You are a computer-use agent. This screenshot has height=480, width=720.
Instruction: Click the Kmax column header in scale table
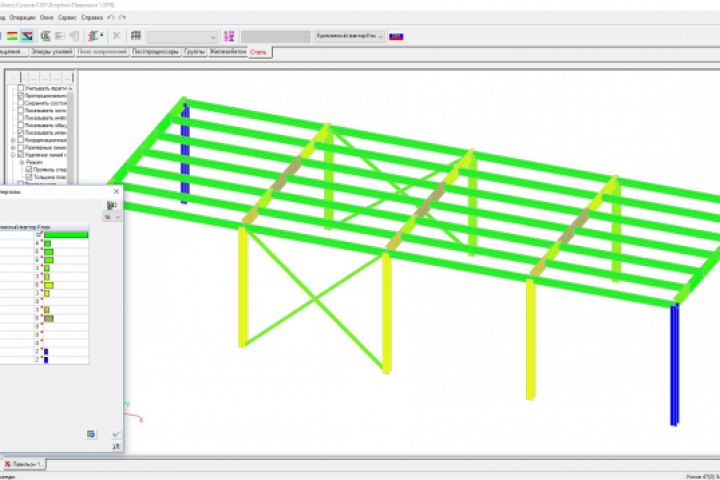click(x=44, y=227)
